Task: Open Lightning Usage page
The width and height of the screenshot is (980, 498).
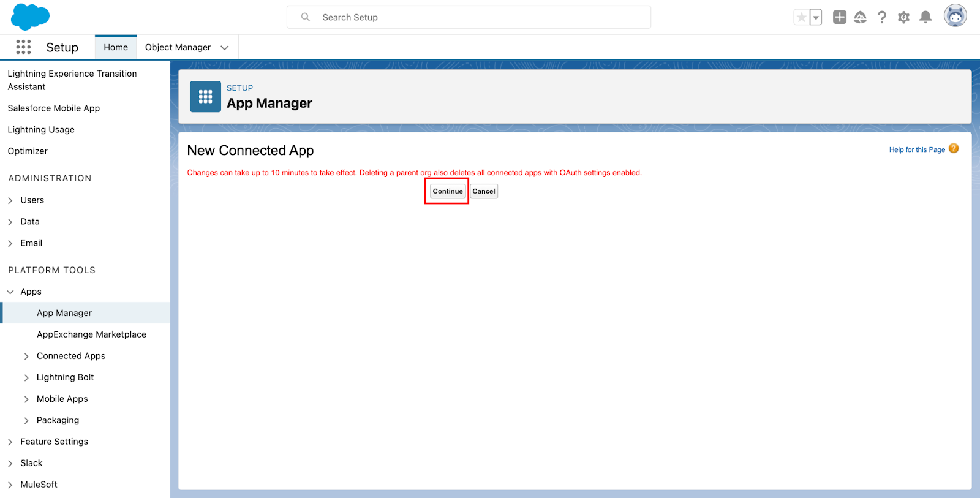Action: [41, 130]
